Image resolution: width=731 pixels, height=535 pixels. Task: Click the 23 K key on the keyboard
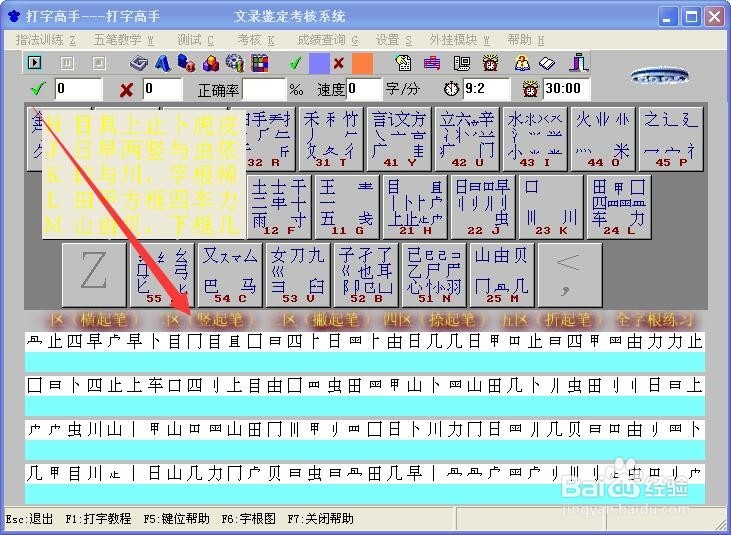(551, 207)
